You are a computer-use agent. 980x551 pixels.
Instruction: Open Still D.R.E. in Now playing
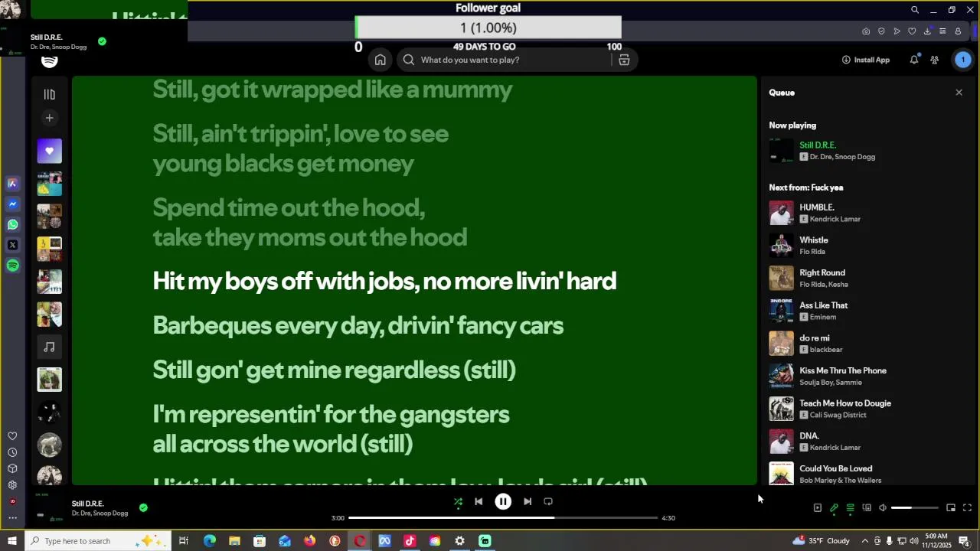818,145
